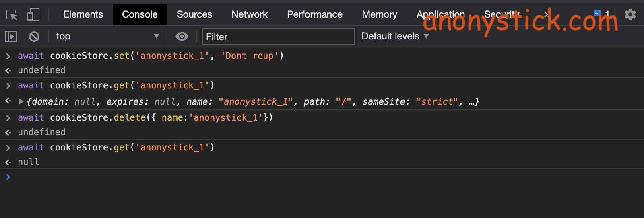
Task: Switch to the Elements tab
Action: 83,14
